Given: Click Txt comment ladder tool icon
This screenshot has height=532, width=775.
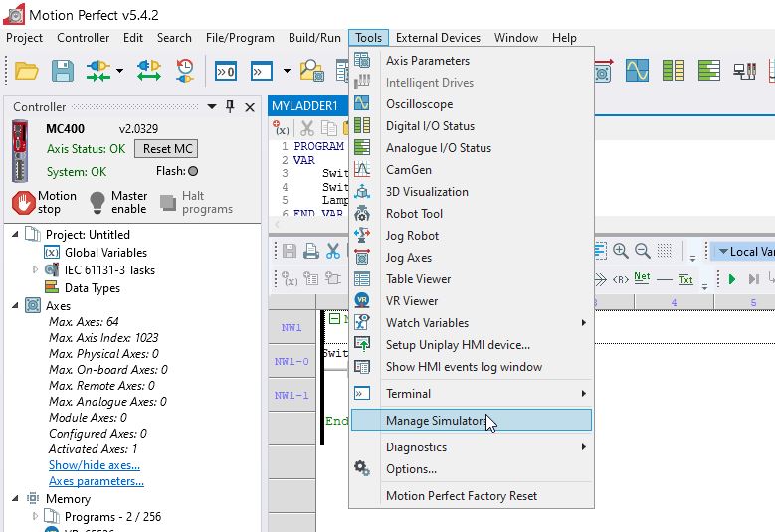Looking at the screenshot, I should 686,280.
